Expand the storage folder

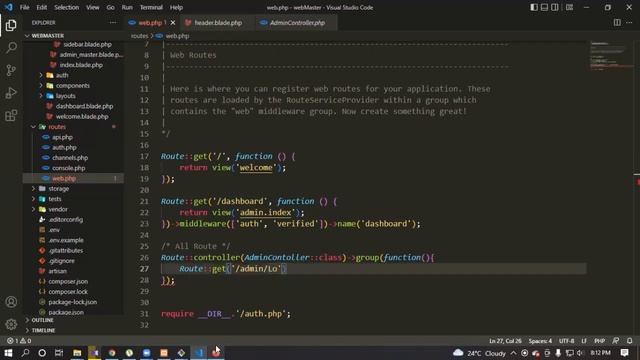(x=59, y=189)
